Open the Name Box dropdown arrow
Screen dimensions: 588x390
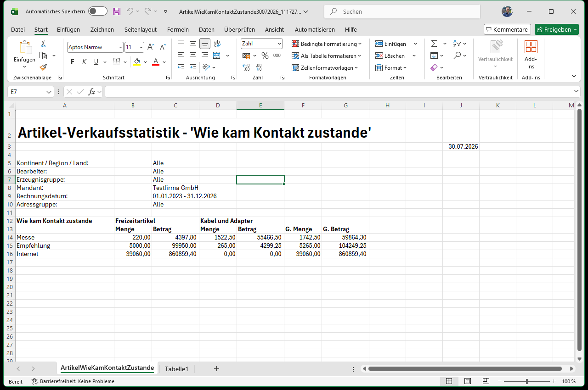point(49,92)
